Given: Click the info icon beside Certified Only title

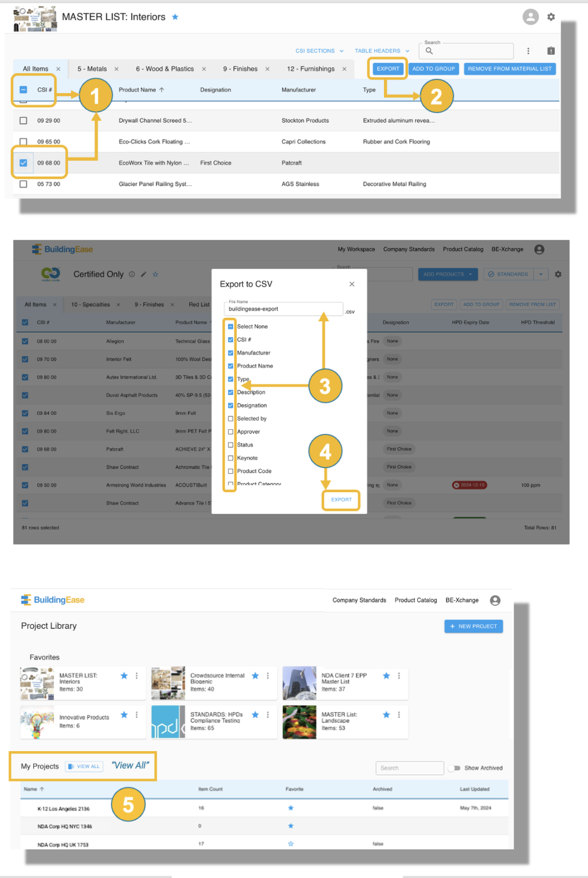Looking at the screenshot, I should tap(132, 274).
